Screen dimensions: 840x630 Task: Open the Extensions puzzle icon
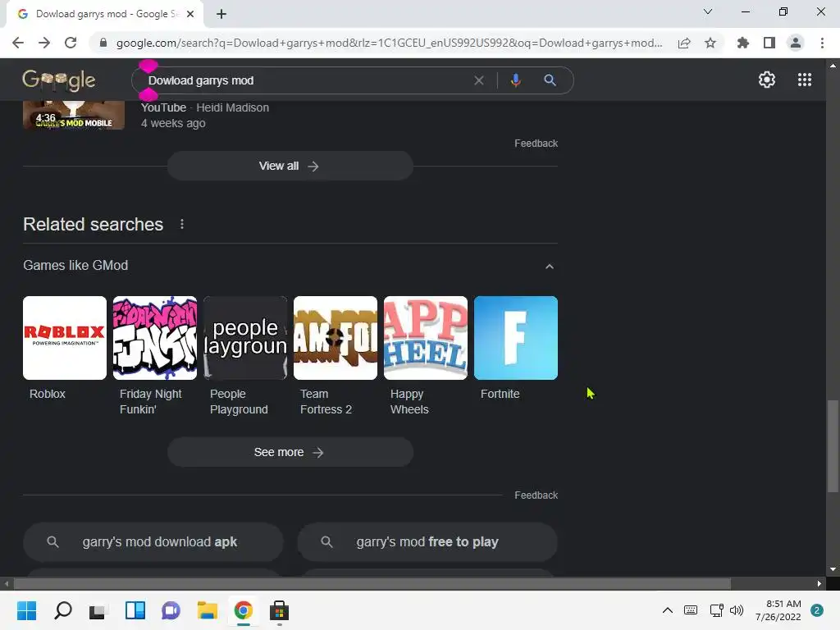pos(742,43)
